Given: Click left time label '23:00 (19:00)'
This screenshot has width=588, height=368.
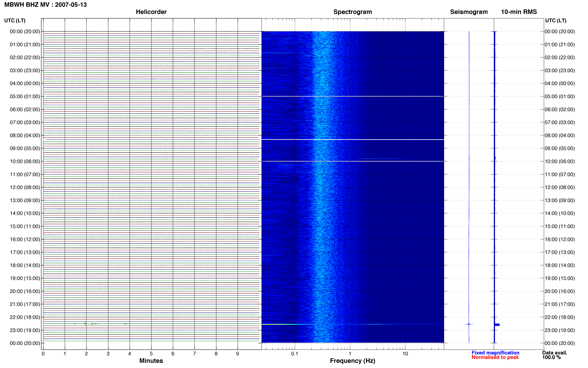Looking at the screenshot, I should [x=25, y=330].
